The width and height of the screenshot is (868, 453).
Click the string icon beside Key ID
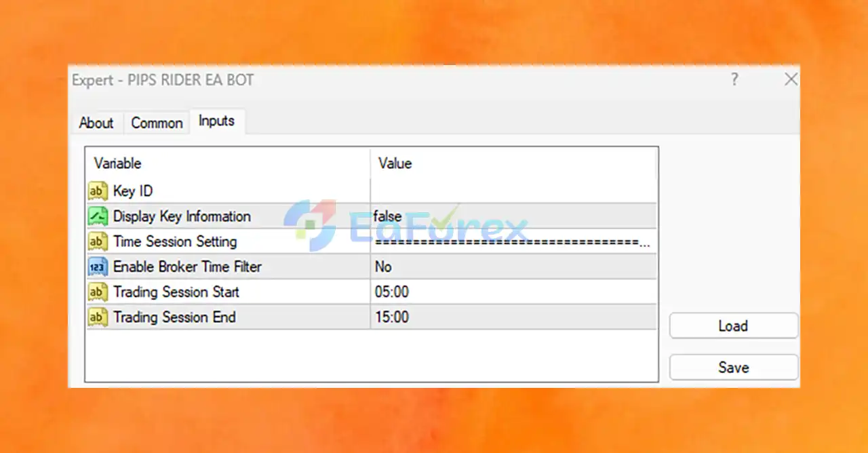tap(98, 191)
